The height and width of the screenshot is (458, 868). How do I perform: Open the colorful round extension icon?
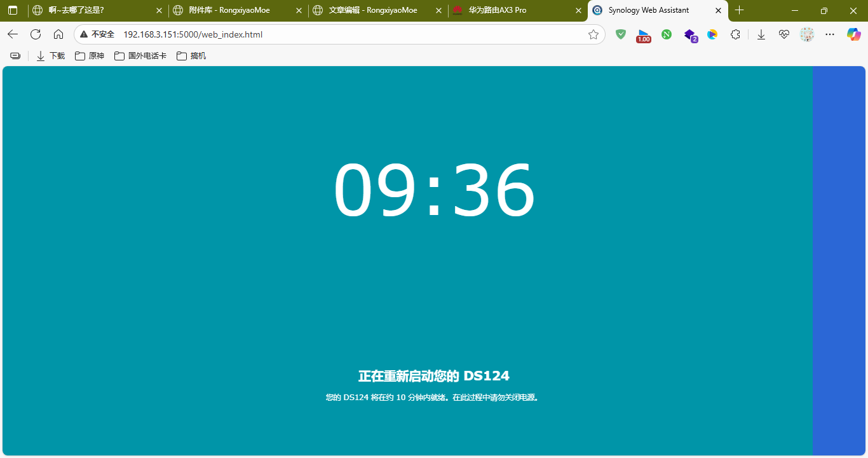[712, 34]
